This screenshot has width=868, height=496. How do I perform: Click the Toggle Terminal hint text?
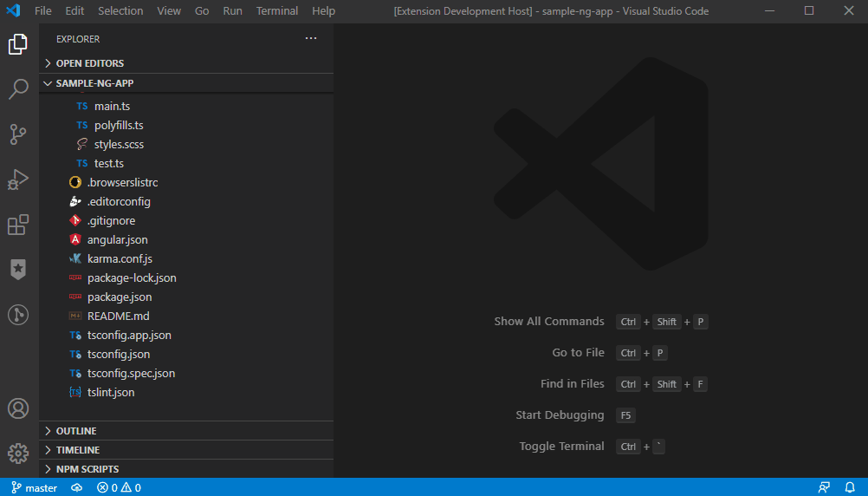(x=561, y=446)
